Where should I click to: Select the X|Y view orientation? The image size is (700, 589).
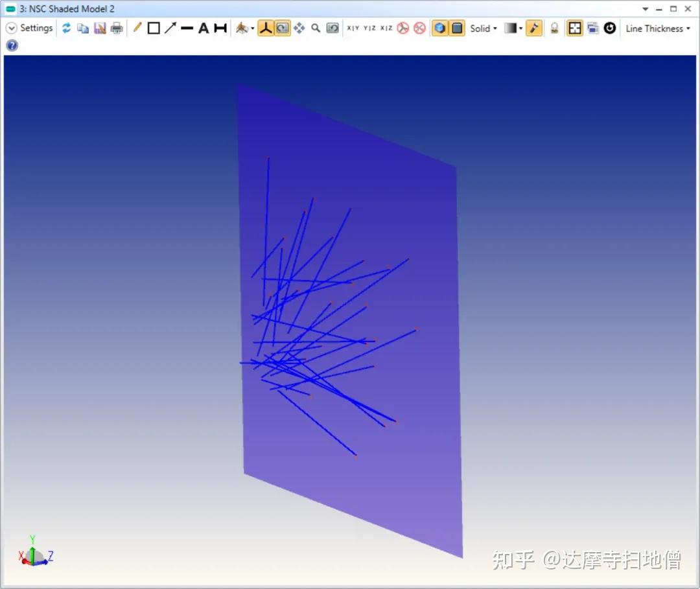(x=354, y=28)
